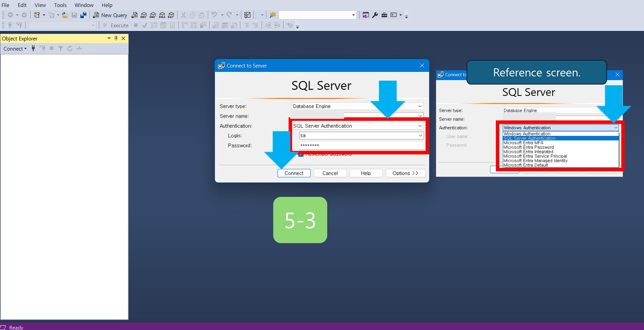Screen dimensions: 644x330
Task: Click the Cancel button in the dialog
Action: 330,173
